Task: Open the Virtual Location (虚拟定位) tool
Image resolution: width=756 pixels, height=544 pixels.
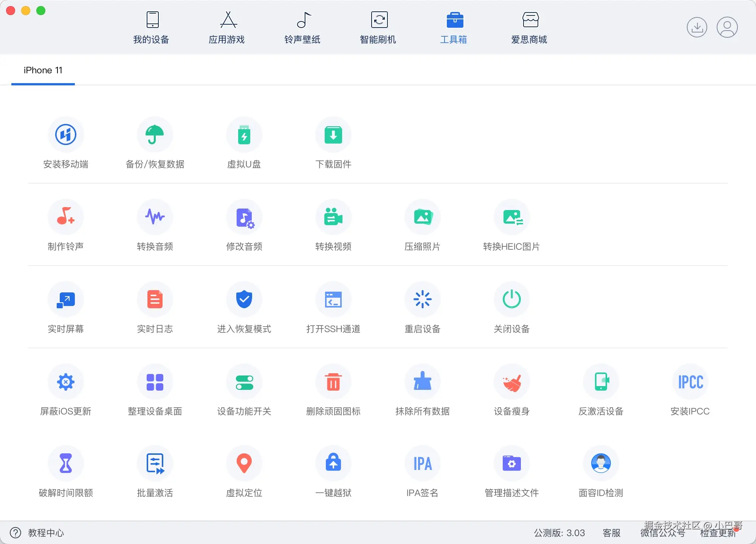Action: coord(244,463)
